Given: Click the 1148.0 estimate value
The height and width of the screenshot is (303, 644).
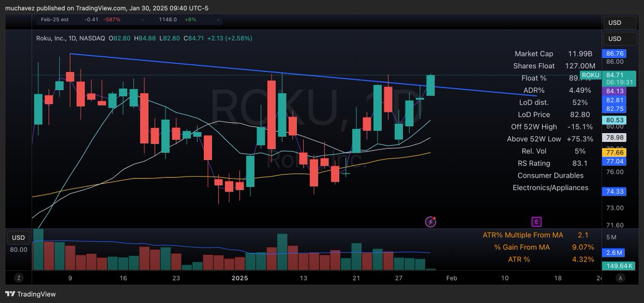Looking at the screenshot, I should click(167, 19).
